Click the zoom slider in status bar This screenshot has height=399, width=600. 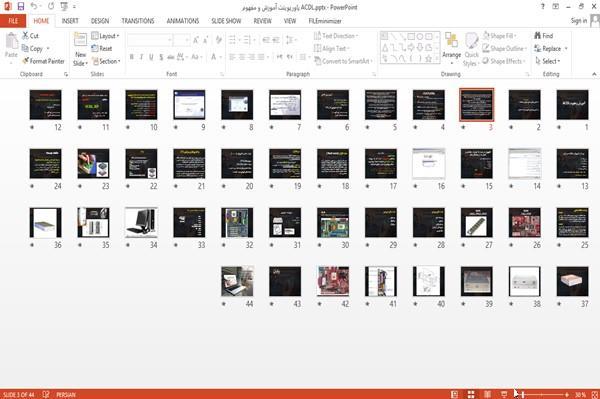[541, 394]
